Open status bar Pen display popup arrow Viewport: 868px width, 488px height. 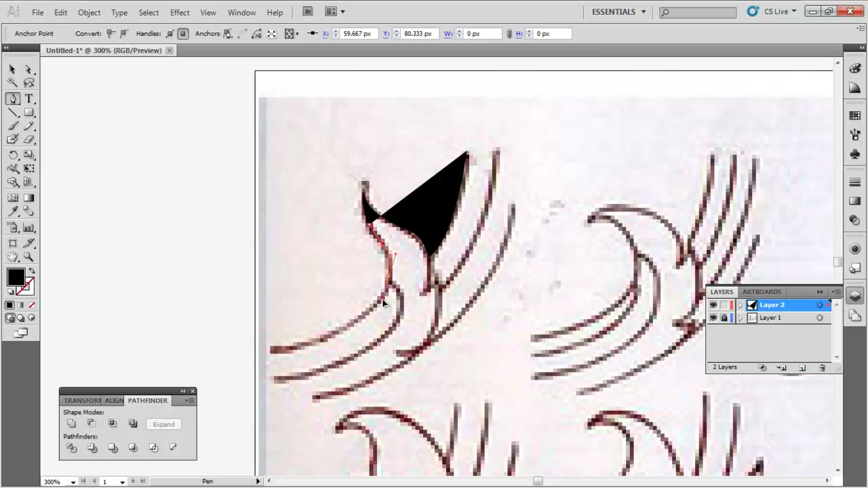(258, 481)
